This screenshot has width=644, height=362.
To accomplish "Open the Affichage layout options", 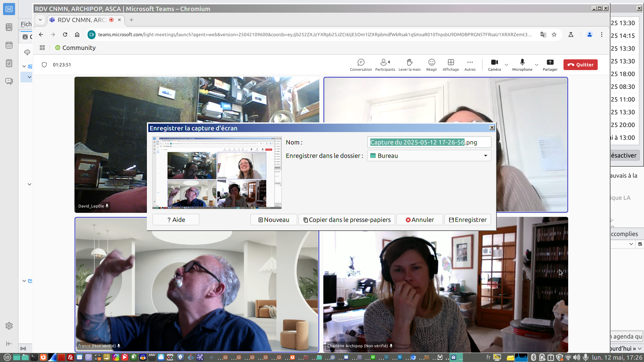I will click(450, 65).
